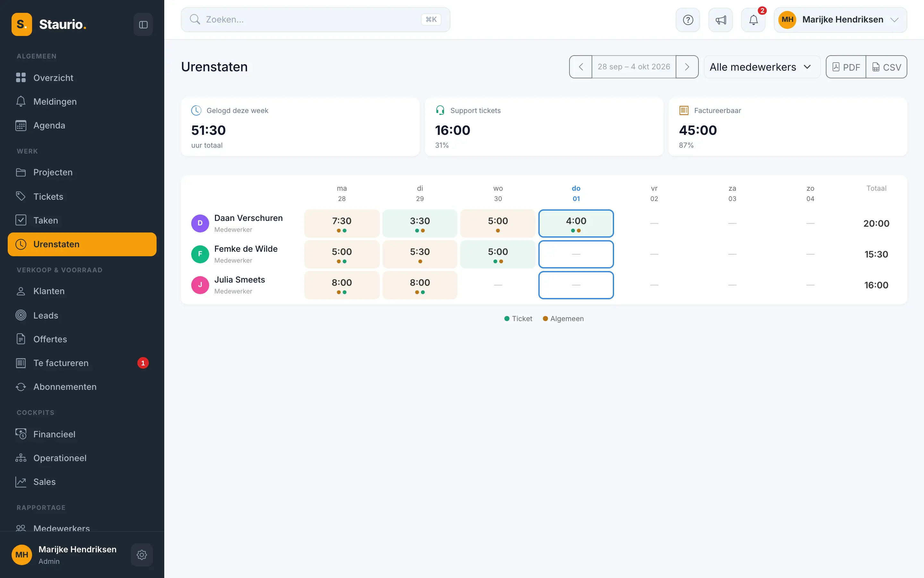The image size is (924, 578).
Task: Open Overzicht in the sidebar
Action: [x=82, y=78]
